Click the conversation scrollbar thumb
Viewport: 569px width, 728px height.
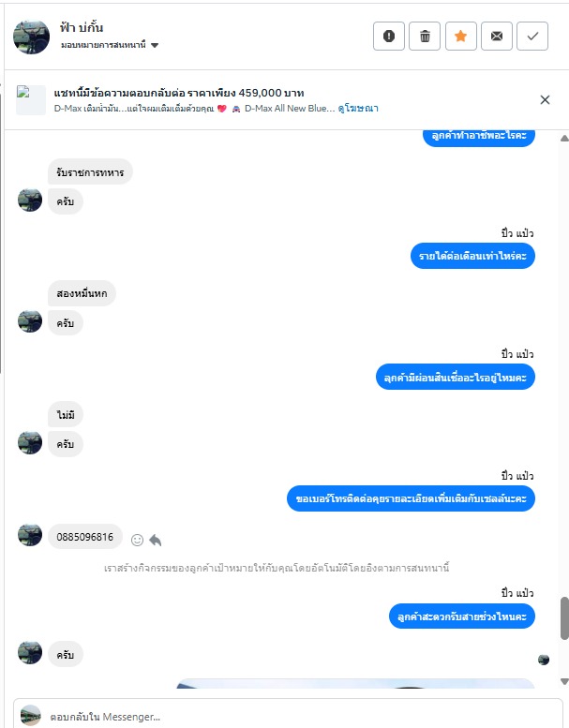point(564,618)
